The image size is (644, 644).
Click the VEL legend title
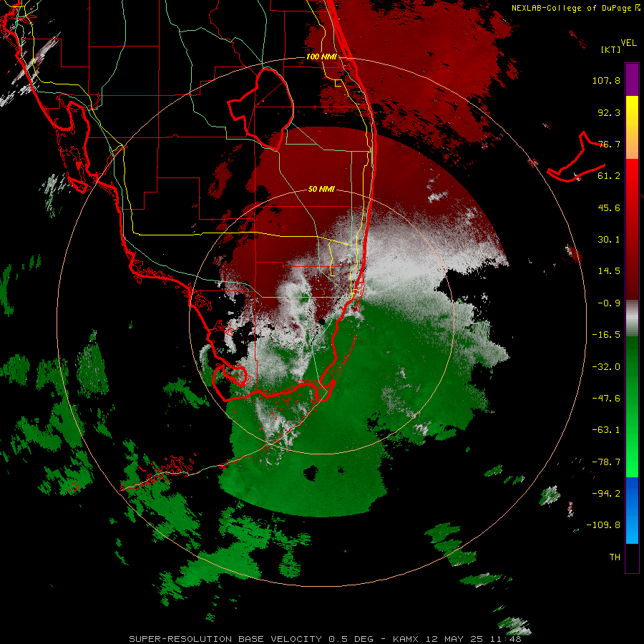628,43
